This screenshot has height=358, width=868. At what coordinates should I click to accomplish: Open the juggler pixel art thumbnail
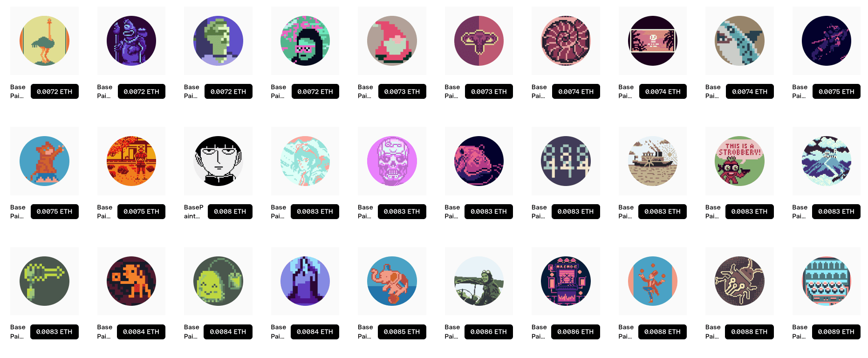point(652,281)
